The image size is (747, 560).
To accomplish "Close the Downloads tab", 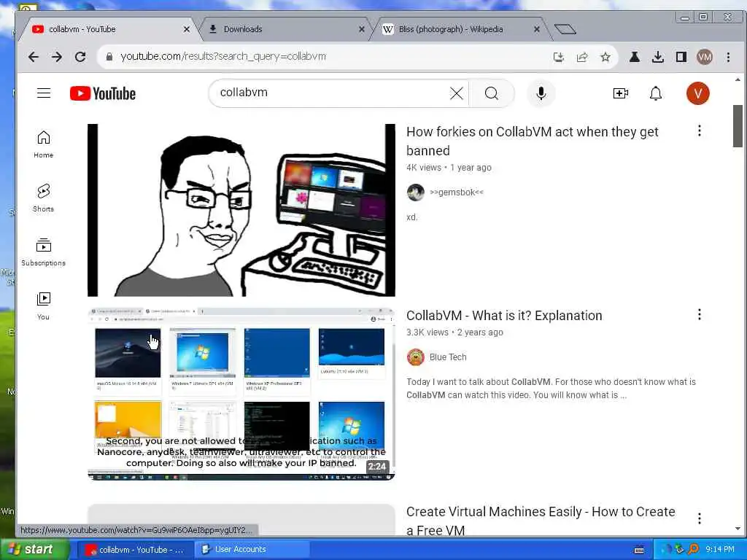I will click(362, 29).
